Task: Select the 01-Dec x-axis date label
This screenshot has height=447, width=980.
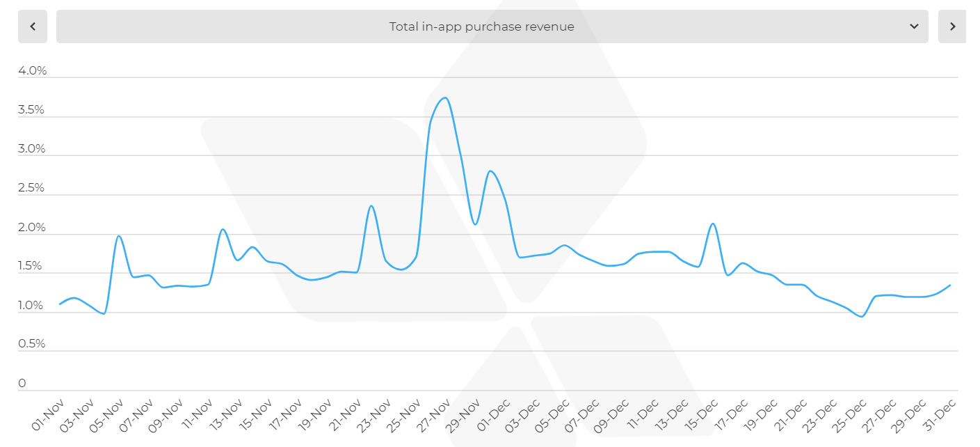Action: (x=495, y=415)
